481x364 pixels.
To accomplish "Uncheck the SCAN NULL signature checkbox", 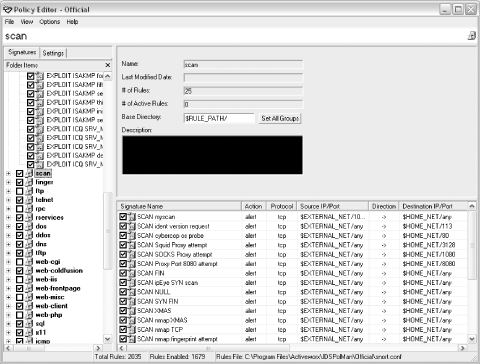I will tap(123, 292).
